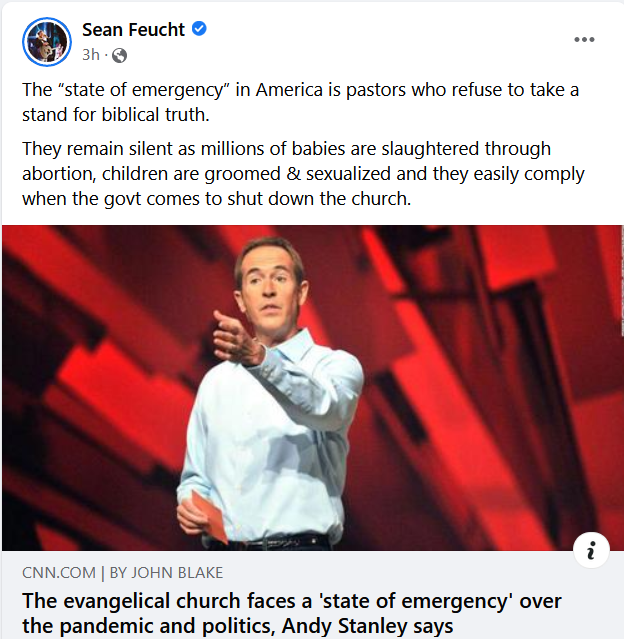Click the blue verified badge
Screen dimensions: 624x639
(199, 30)
